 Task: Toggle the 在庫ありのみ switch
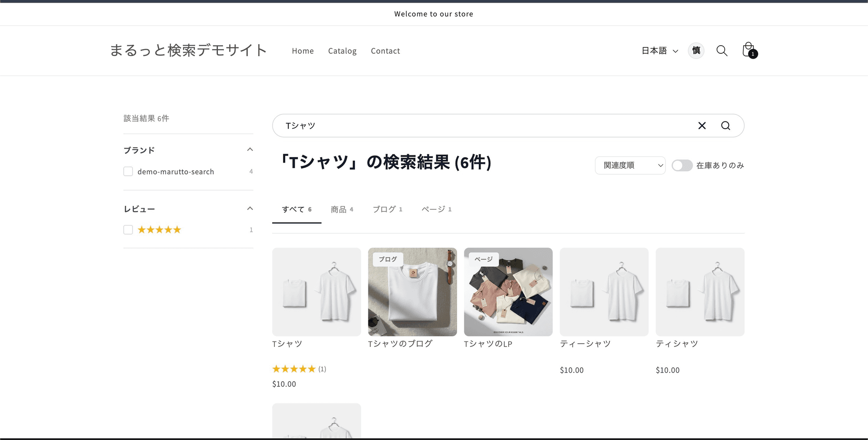coord(682,165)
